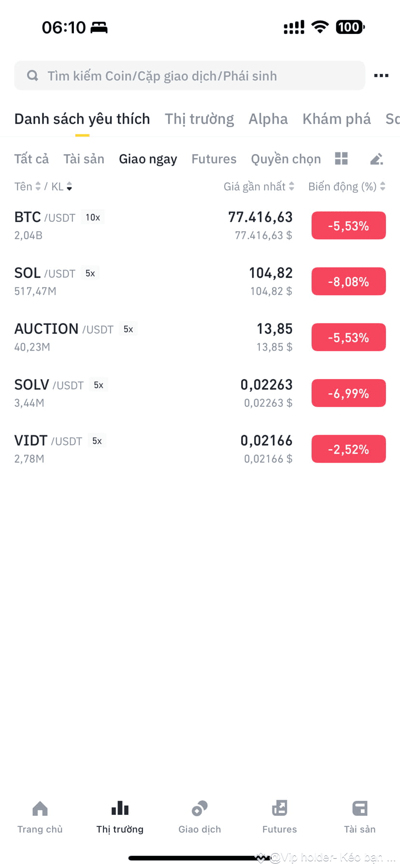400x868 pixels.
Task: Sort list by KL volume arrows
Action: 70,187
